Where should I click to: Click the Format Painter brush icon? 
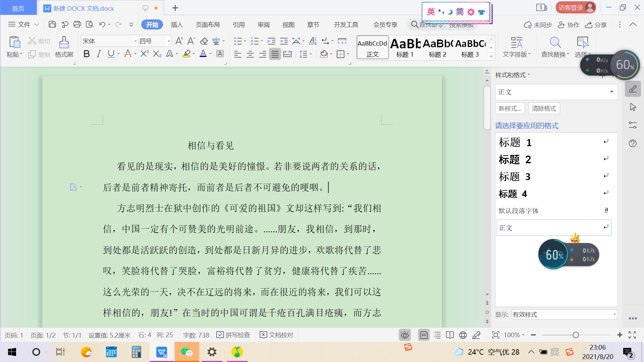[x=64, y=43]
